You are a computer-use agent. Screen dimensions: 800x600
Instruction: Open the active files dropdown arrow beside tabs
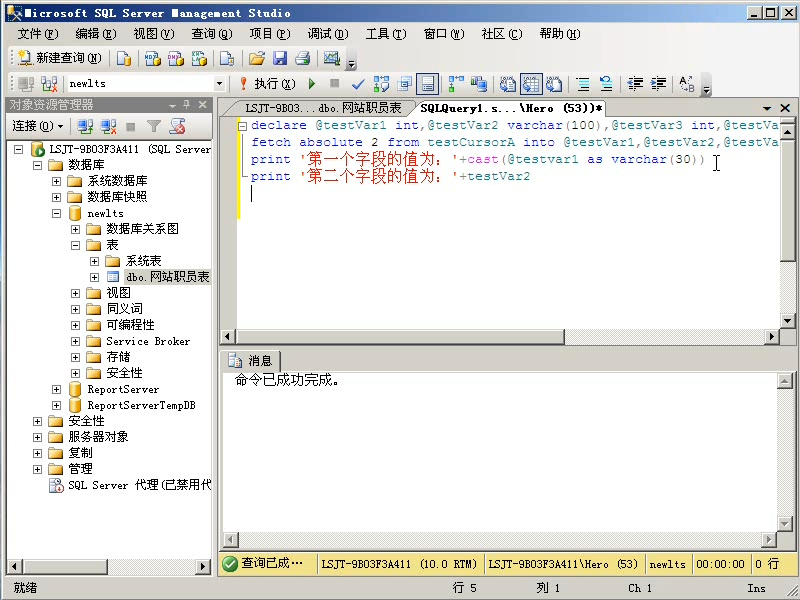(766, 108)
